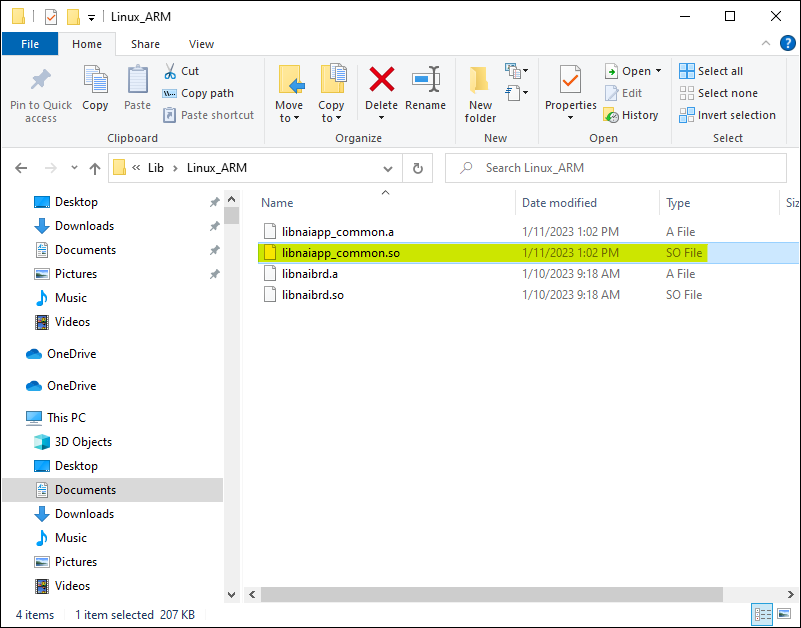Open Properties with the checkmark icon
Screen dimensions: 801x628
(x=570, y=80)
